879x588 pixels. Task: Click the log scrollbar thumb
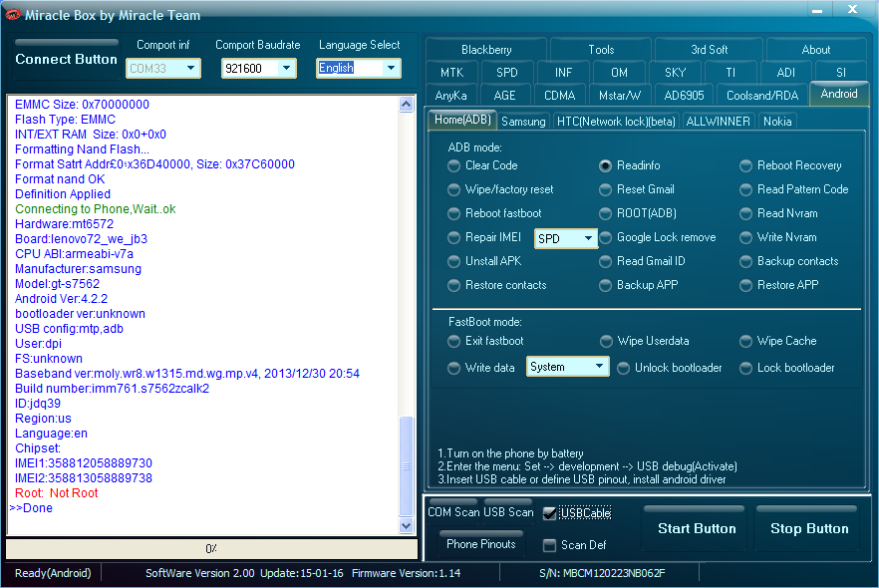coord(407,466)
